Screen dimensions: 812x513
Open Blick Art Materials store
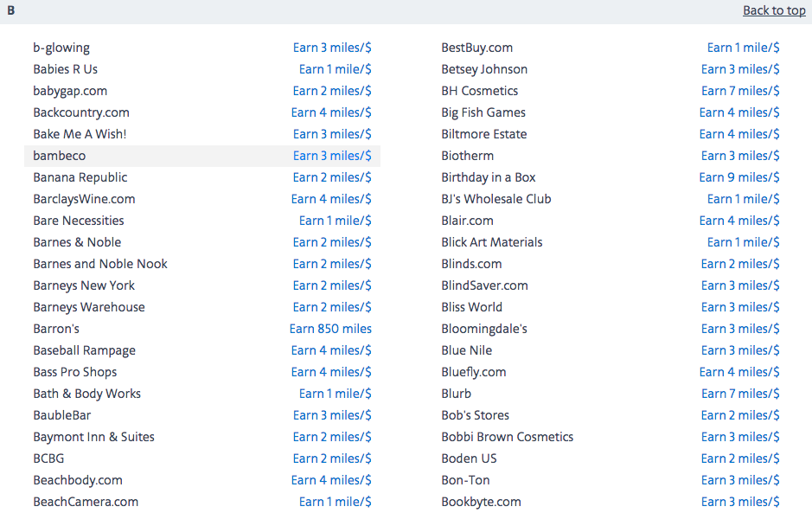[492, 242]
